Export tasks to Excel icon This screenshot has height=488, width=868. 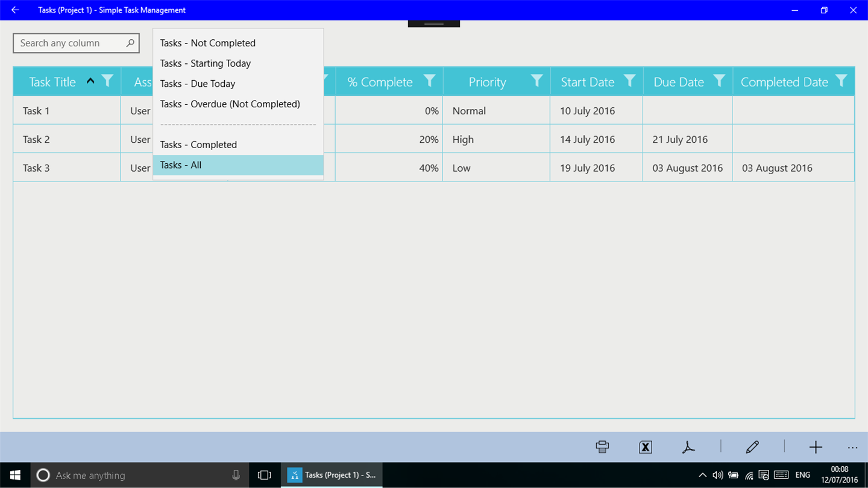pyautogui.click(x=646, y=447)
